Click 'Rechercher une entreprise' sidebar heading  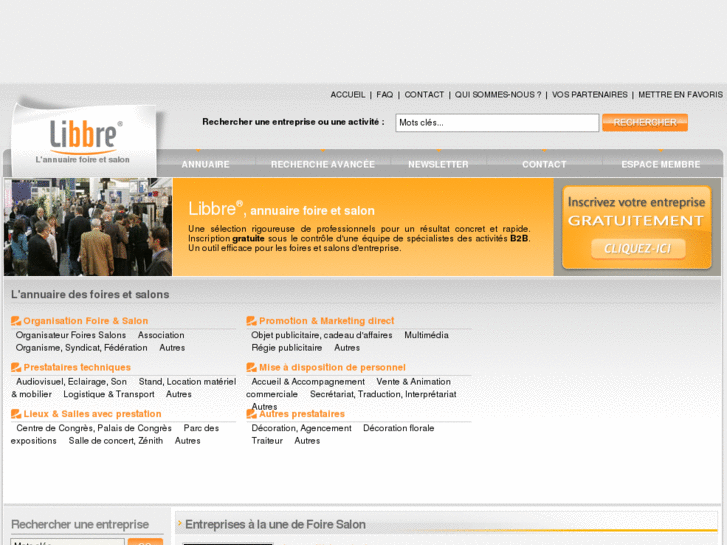tap(80, 524)
